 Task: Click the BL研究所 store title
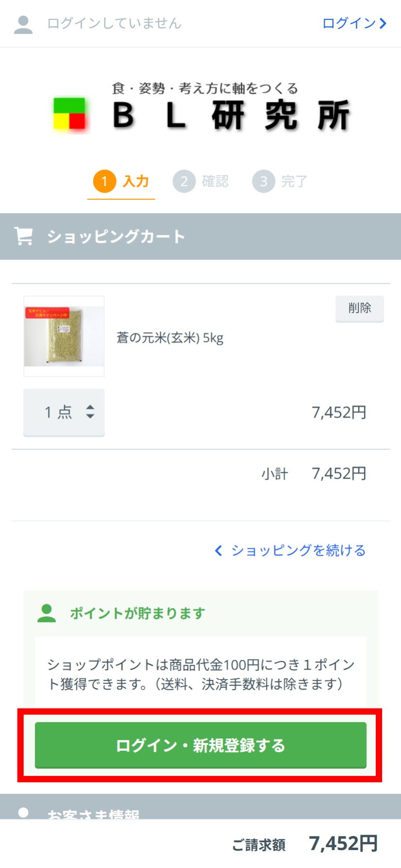231,115
